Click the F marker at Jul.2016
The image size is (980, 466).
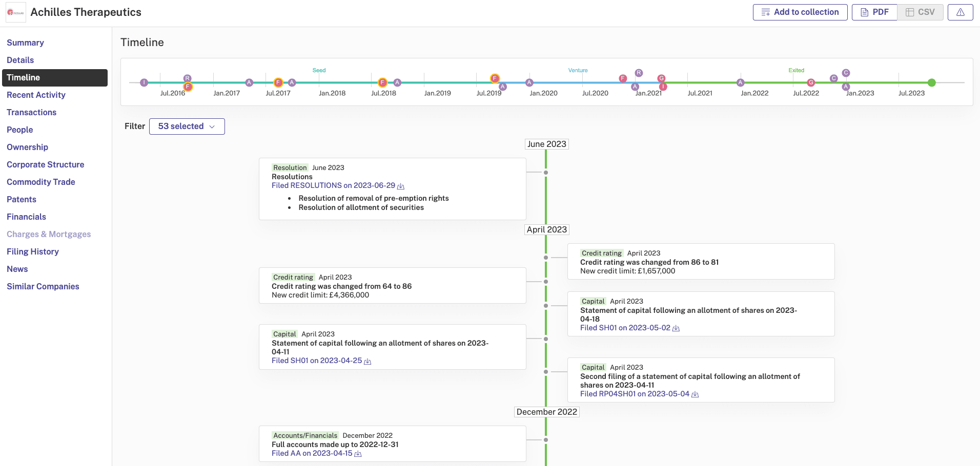click(188, 87)
